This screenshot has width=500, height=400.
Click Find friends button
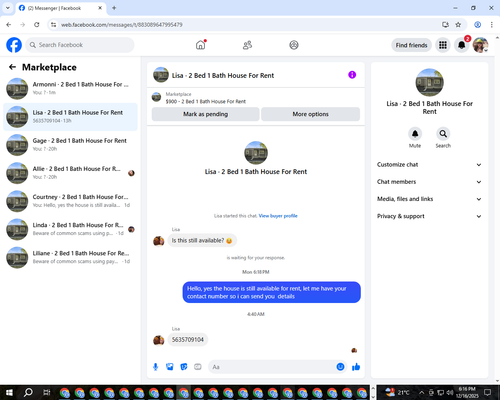(x=411, y=45)
